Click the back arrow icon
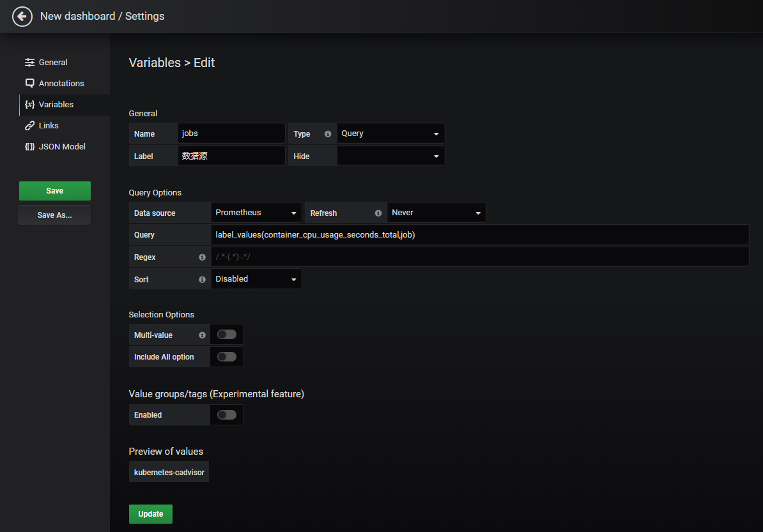The height and width of the screenshot is (532, 763). [x=22, y=17]
